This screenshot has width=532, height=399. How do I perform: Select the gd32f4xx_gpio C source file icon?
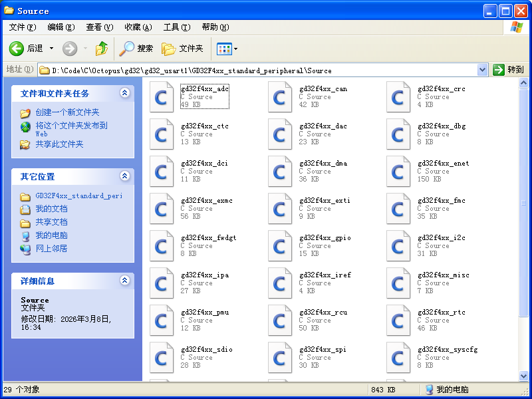[x=280, y=246]
